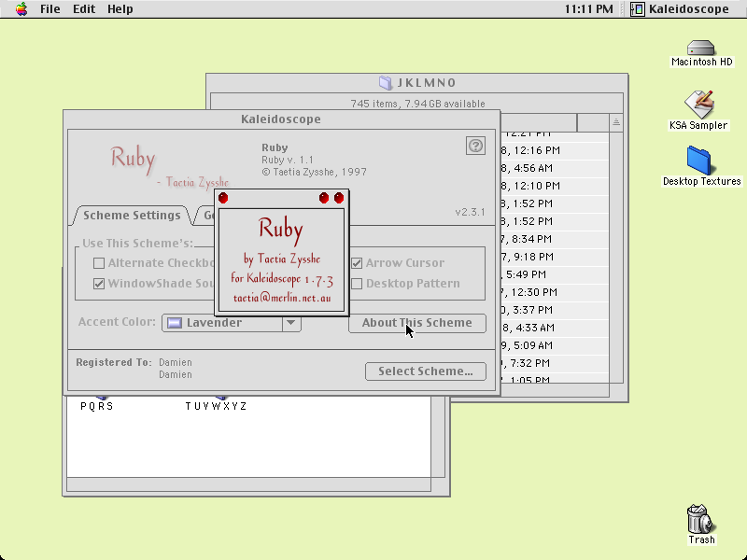This screenshot has width=747, height=560.
Task: Click the Lavender color swatch
Action: [175, 323]
